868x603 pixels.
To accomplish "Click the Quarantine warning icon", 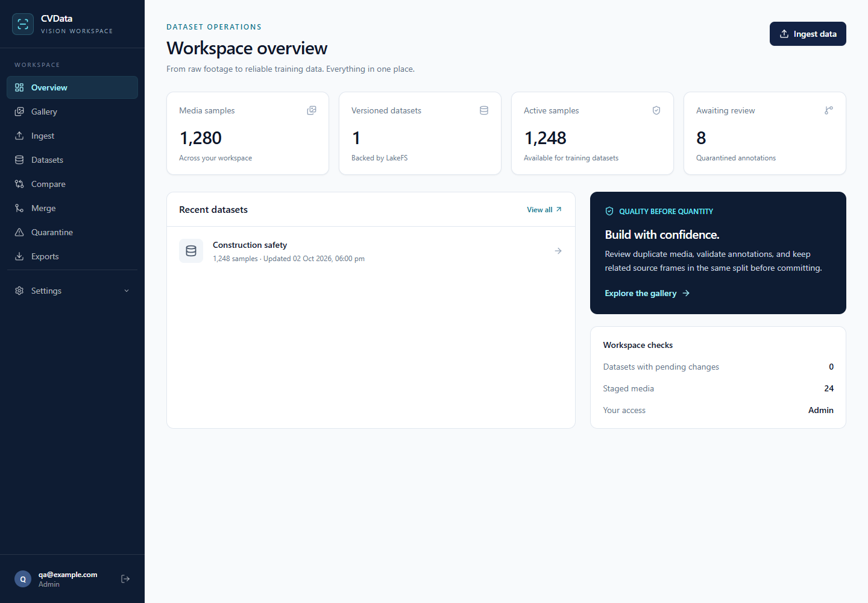I will click(x=19, y=232).
